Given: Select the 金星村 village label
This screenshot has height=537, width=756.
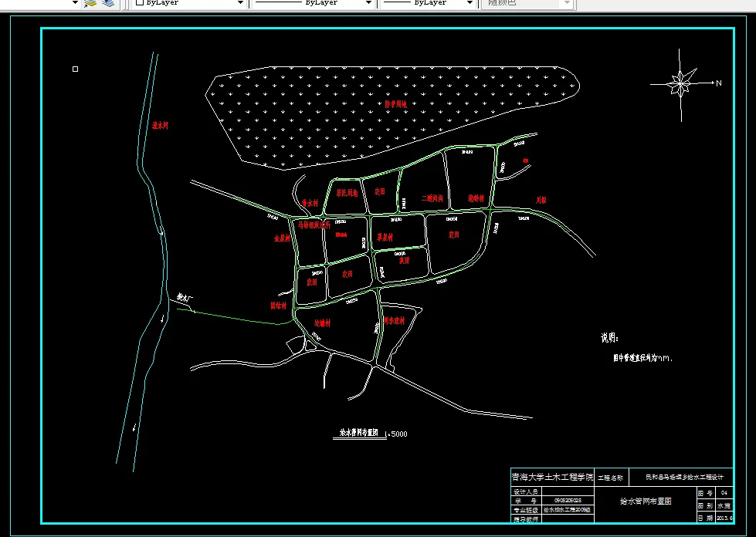Looking at the screenshot, I should [282, 238].
